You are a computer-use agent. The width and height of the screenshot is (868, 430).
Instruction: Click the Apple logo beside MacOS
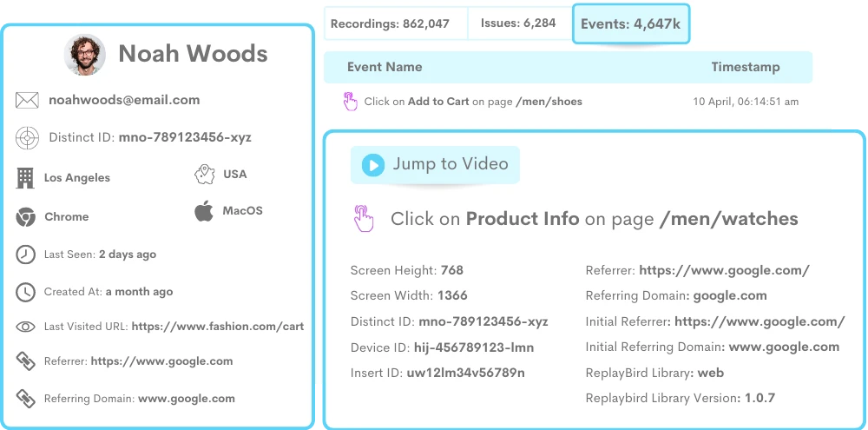(204, 211)
